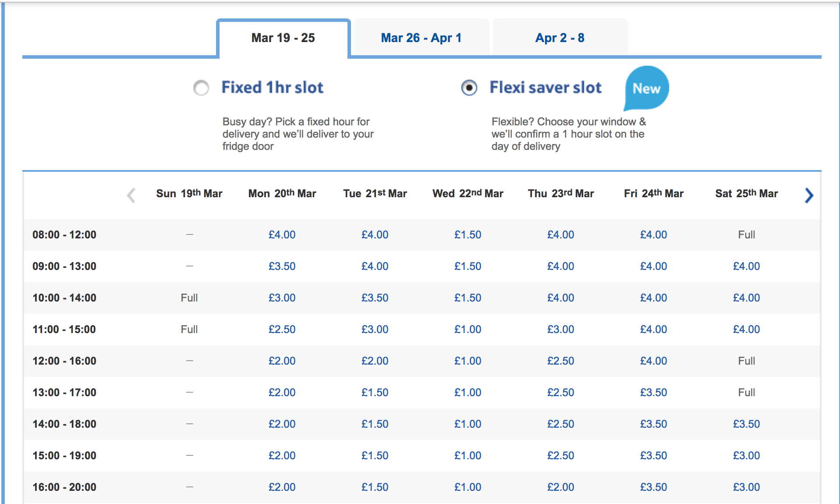Book Wednesday 12:00 - 16:00 slot at £1.00
The height and width of the screenshot is (504, 840).
pos(468,361)
